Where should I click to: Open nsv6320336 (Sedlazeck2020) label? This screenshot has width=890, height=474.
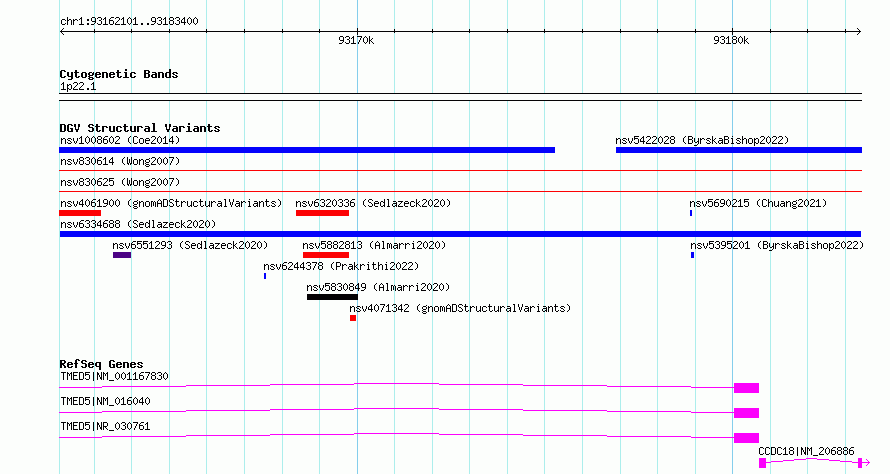373,203
